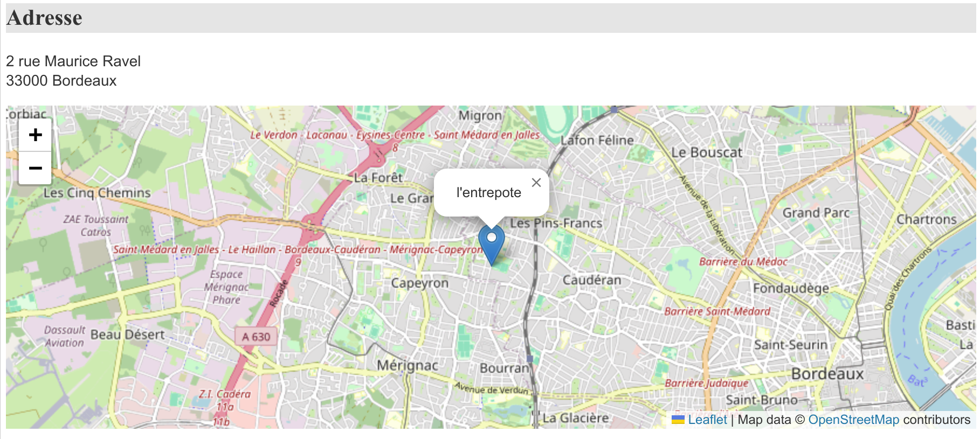Click the flag icon beside Leaflet
980x439 pixels.
point(678,420)
